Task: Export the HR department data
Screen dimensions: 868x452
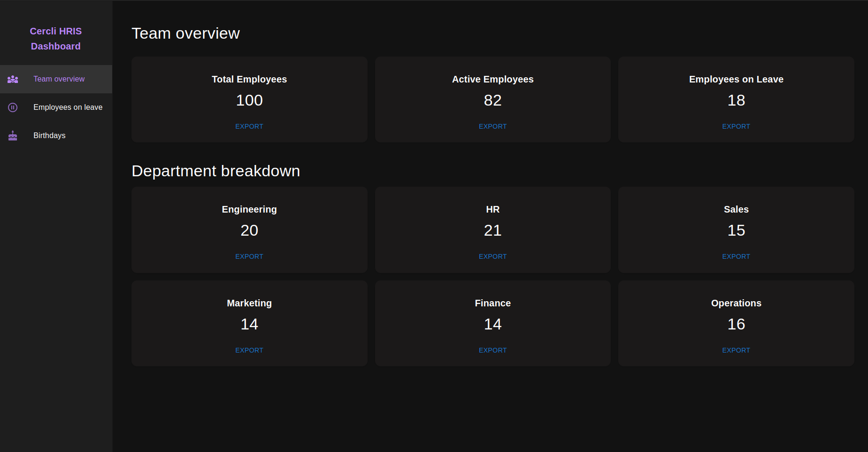Action: (x=492, y=256)
